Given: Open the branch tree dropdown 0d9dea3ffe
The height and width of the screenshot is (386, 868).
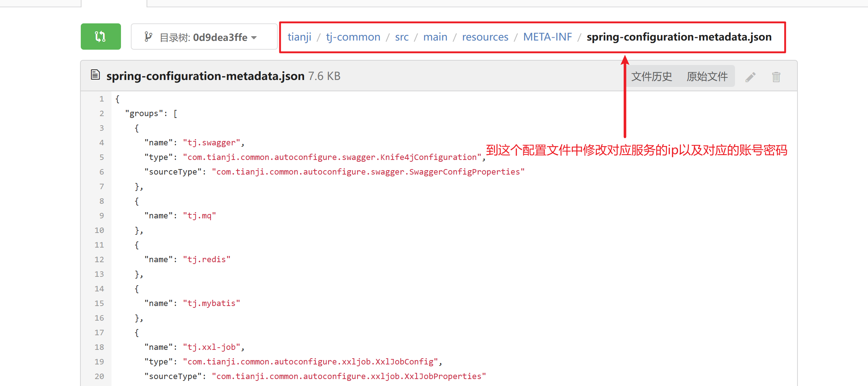Looking at the screenshot, I should click(204, 37).
